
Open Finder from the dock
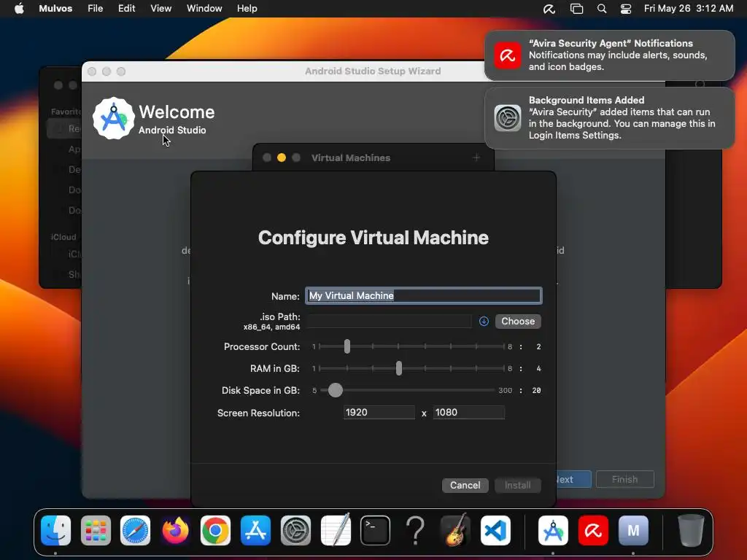(55, 531)
